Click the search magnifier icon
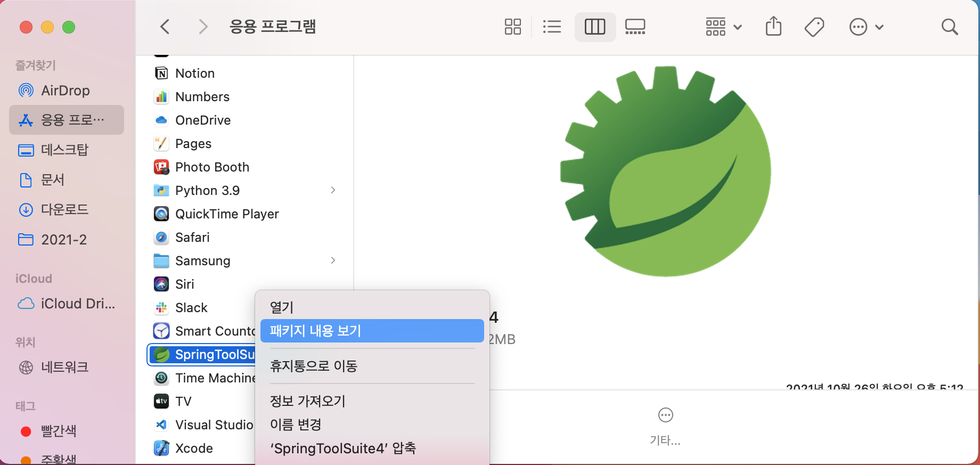980x465 pixels. tap(950, 27)
